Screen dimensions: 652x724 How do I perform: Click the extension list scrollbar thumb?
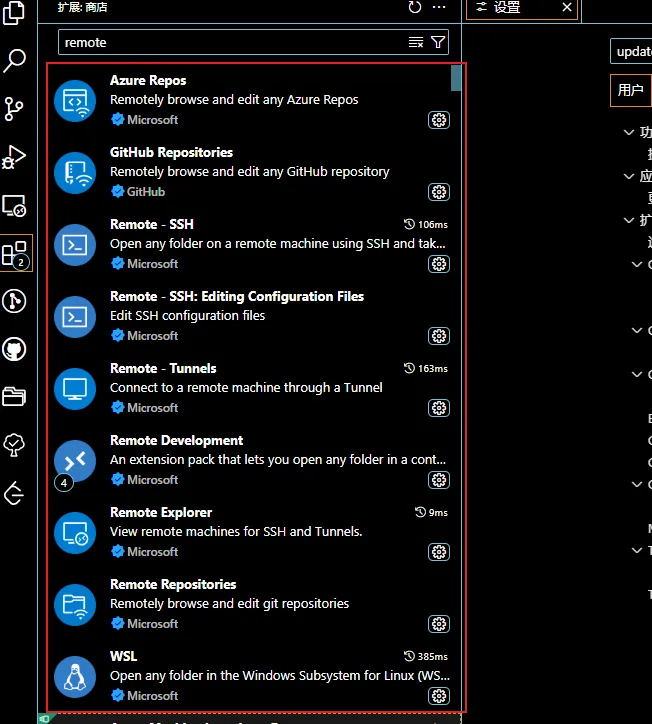pos(456,78)
